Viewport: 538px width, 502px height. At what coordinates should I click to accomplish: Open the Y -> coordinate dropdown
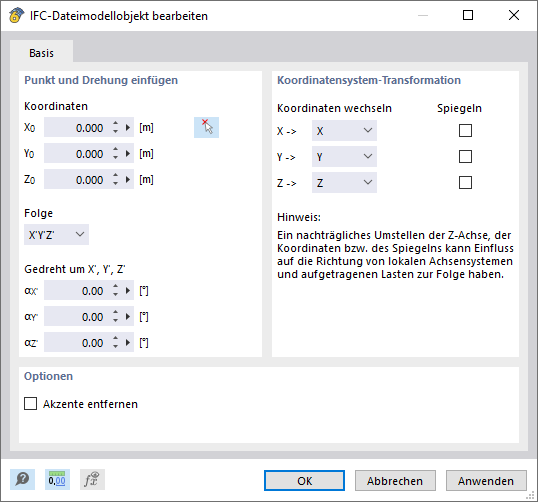pos(344,156)
